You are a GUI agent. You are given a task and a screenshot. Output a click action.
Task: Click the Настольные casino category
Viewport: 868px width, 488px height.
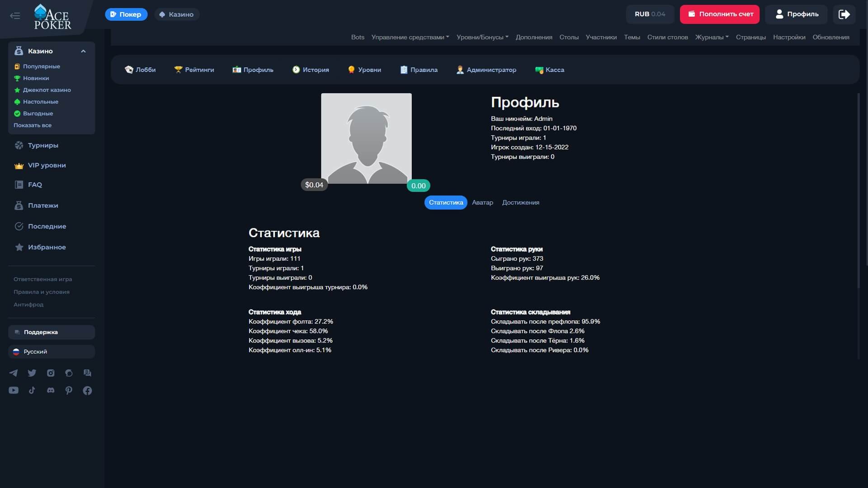click(36, 102)
